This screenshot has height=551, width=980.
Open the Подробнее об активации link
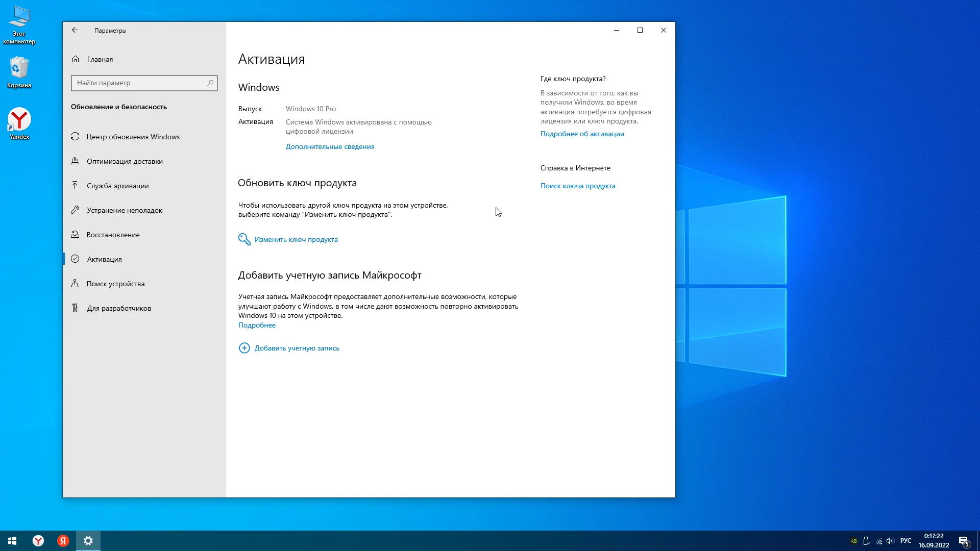582,134
